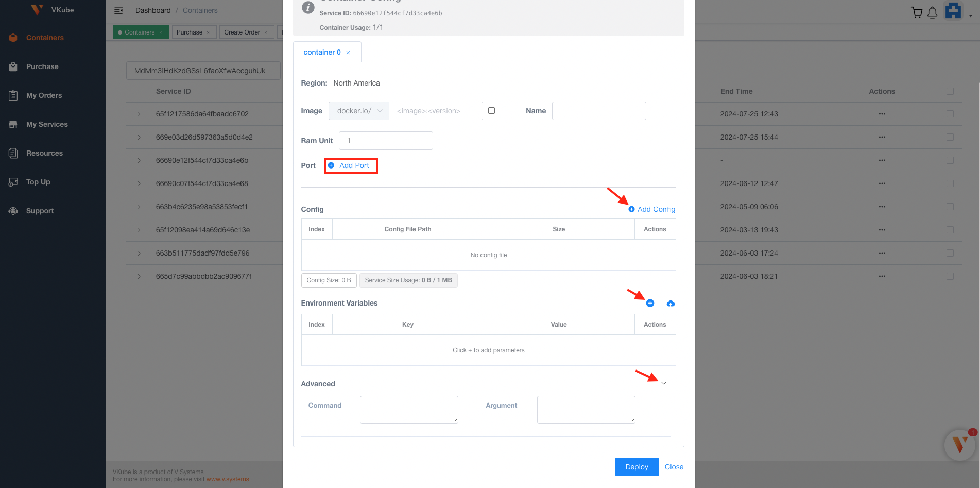Screen dimensions: 980x488
Task: Toggle the checkbox next to Image field
Action: pos(491,110)
